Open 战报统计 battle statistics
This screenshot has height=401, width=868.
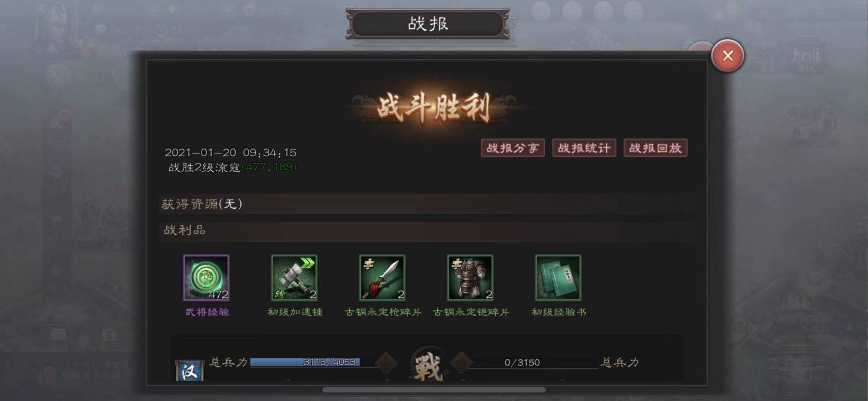[x=584, y=148]
